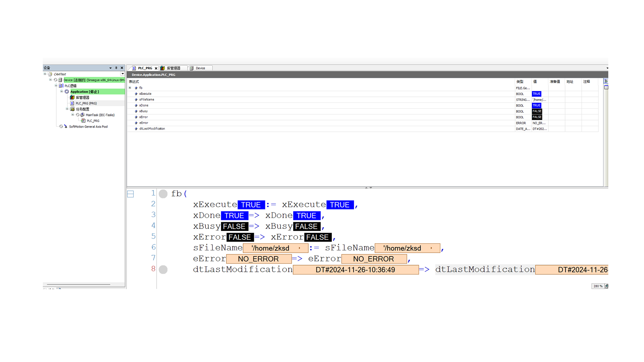The height and width of the screenshot is (362, 644).
Task: Collapse the 任务配置 tree node
Action: tap(67, 109)
